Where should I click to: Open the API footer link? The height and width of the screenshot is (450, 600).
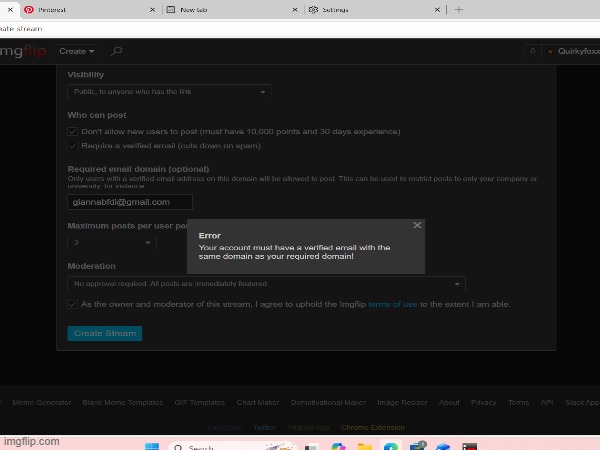tap(547, 403)
